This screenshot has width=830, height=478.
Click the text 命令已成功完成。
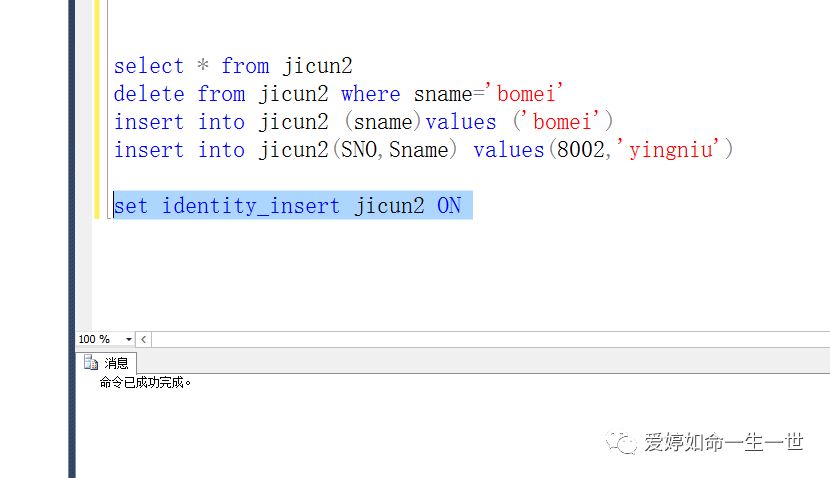[x=145, y=382]
